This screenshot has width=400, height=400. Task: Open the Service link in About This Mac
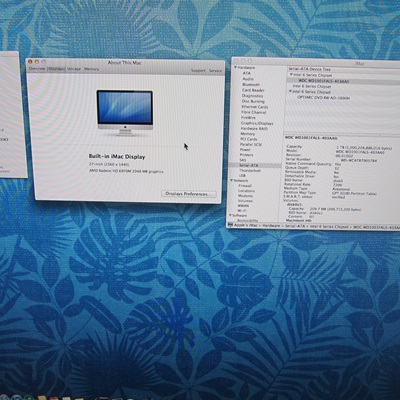point(215,71)
